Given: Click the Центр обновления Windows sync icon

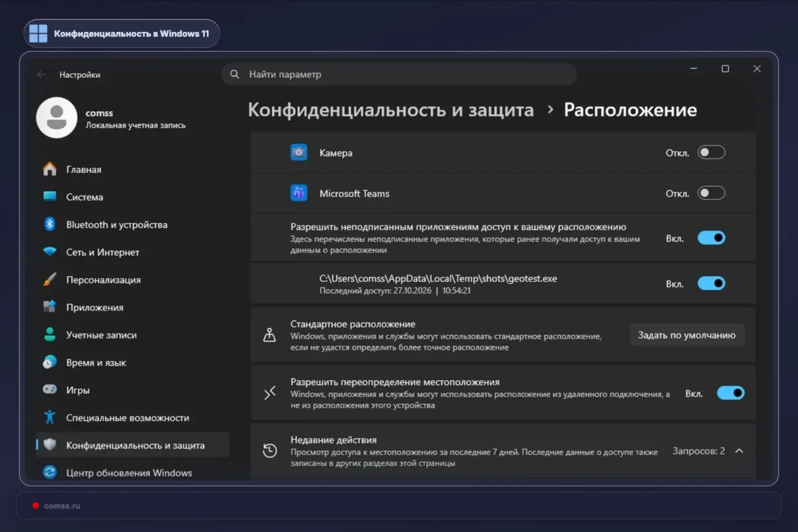Looking at the screenshot, I should click(x=50, y=473).
